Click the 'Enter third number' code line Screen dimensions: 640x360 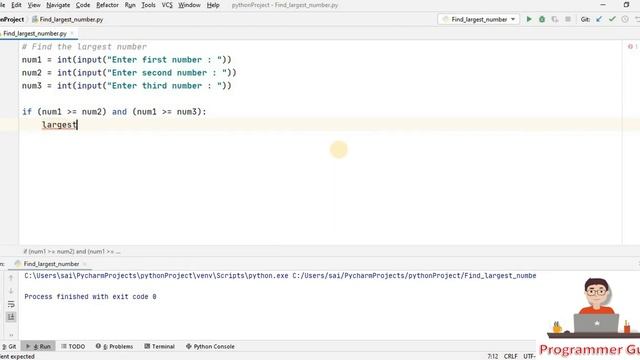point(127,86)
